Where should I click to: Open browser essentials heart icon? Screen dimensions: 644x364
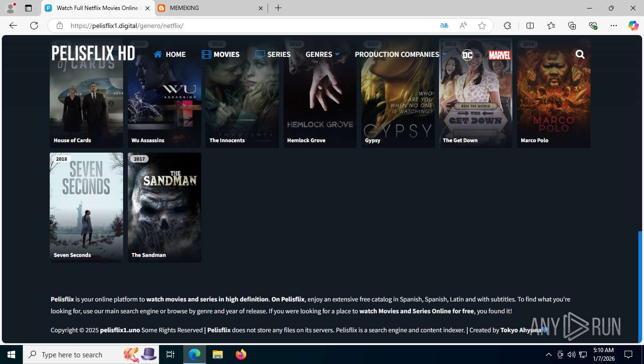tap(593, 26)
